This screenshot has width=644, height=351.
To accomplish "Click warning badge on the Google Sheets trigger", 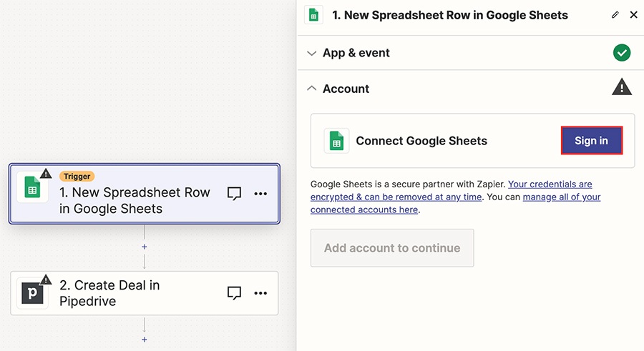I will coord(46,173).
